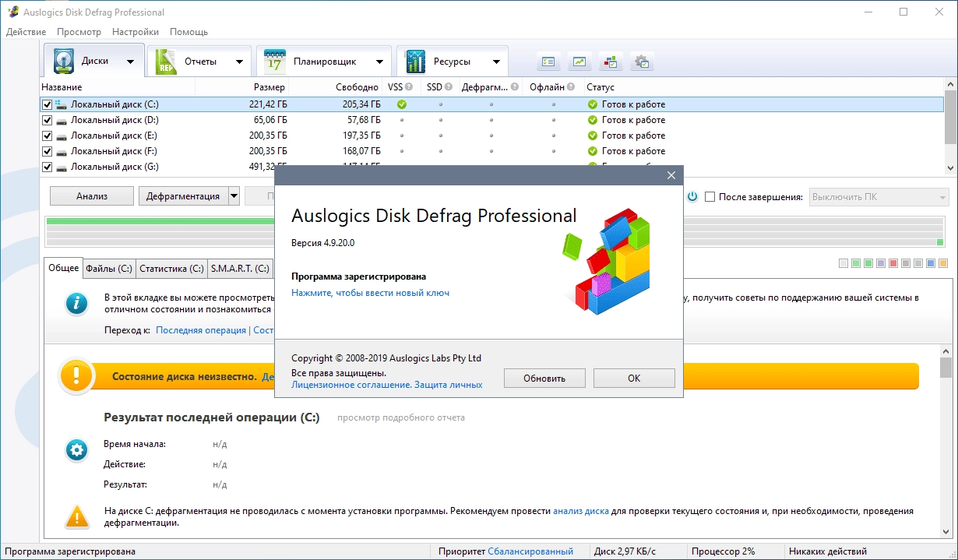Click the blue power icon near После завершения
The width and height of the screenshot is (958, 560).
tap(692, 197)
